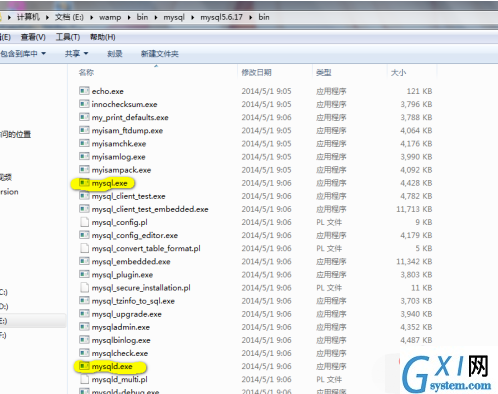Click the 121 KB size value

click(419, 91)
